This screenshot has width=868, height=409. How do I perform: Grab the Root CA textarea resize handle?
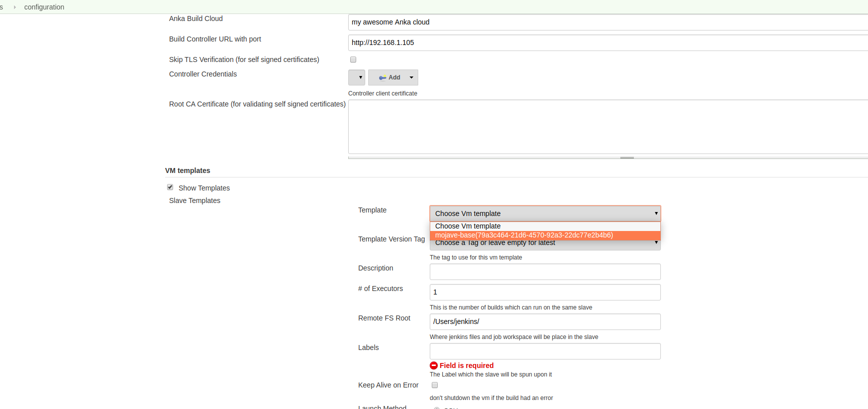coord(626,157)
